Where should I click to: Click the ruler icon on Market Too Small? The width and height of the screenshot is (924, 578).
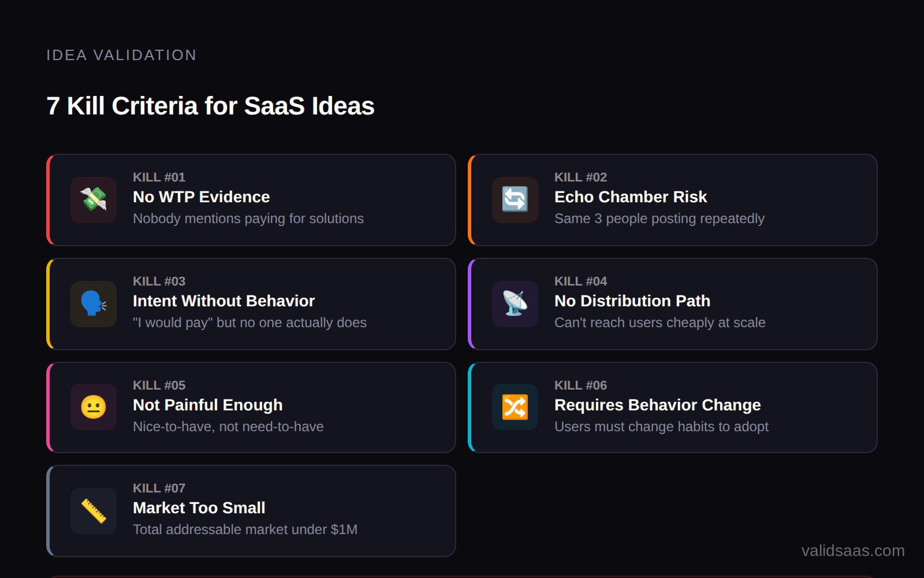[x=93, y=510]
